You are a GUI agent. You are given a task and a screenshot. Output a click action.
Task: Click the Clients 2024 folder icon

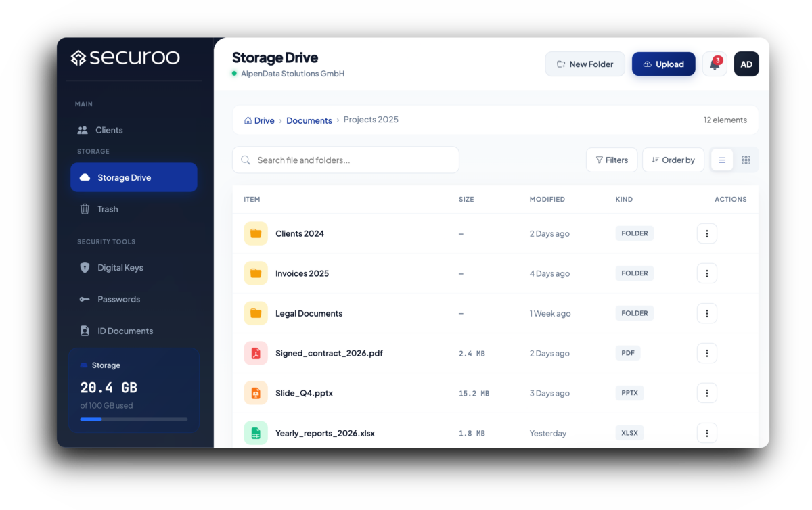(x=256, y=233)
